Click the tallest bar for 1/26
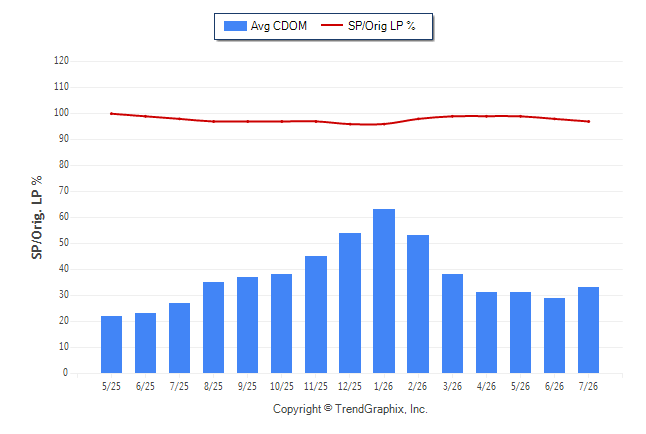Viewport: 646px width, 434px height. pos(384,291)
